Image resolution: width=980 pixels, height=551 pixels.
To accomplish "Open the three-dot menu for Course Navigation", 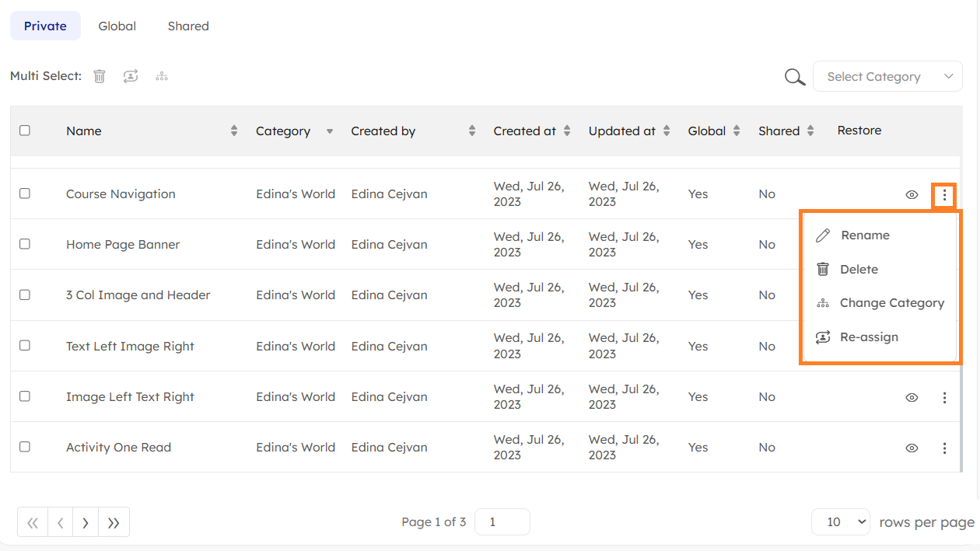I will (x=944, y=195).
